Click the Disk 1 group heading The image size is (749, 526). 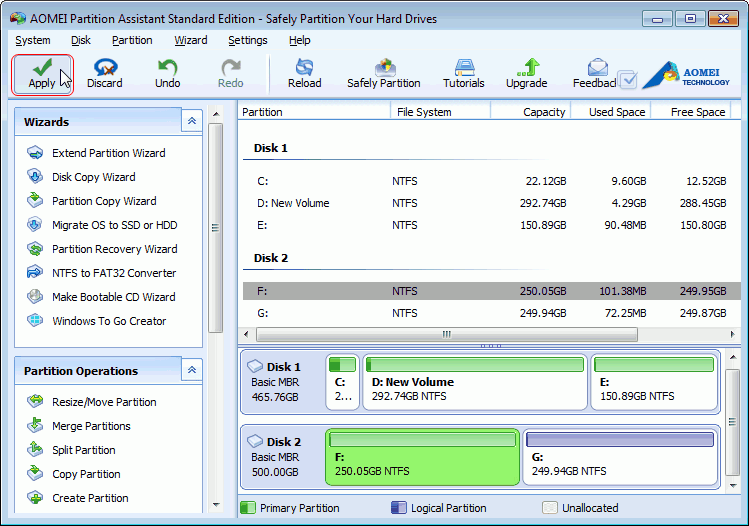[270, 148]
